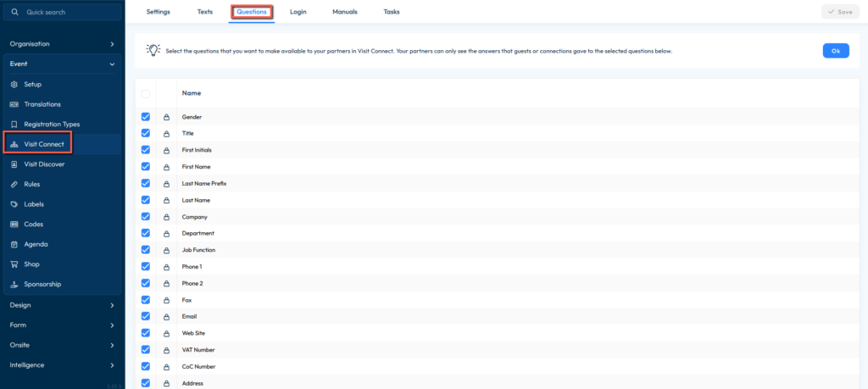This screenshot has height=389, width=868.
Task: Click the Registration Types bookmark icon
Action: pos(14,125)
